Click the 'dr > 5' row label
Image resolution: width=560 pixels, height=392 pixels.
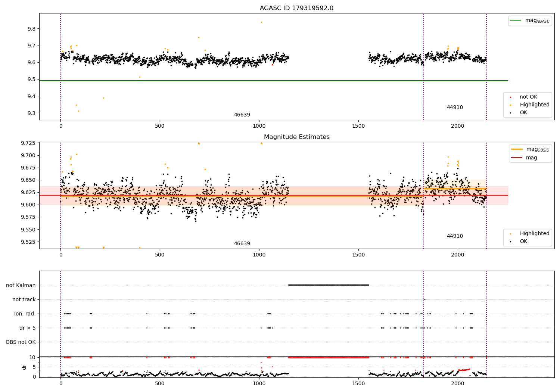click(x=28, y=328)
